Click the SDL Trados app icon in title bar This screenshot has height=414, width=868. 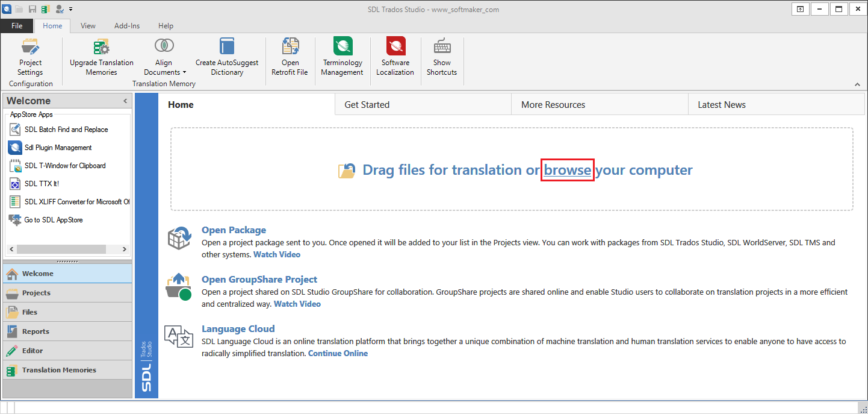[7, 9]
